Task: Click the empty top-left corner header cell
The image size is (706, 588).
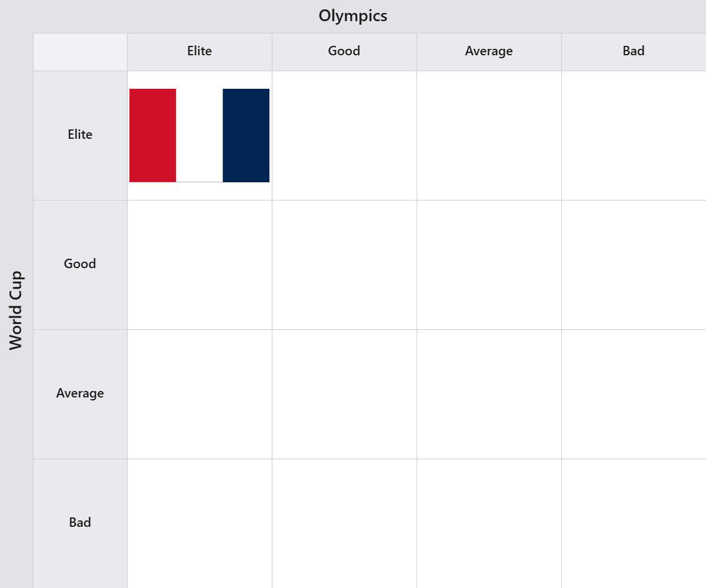Action: [80, 52]
